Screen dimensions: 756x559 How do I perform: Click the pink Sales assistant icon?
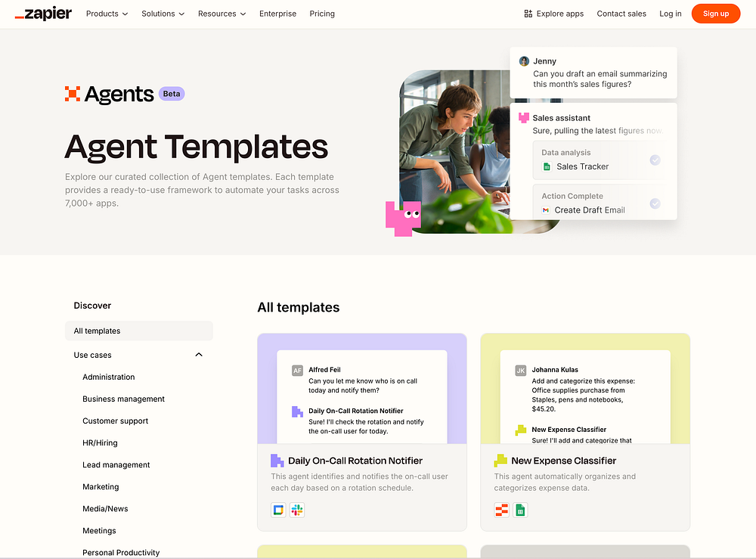524,118
